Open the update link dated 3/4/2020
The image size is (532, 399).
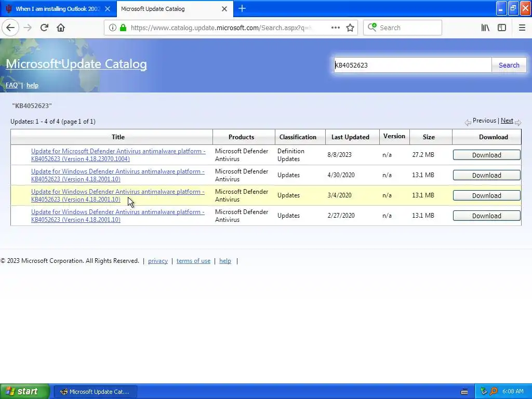[x=117, y=195]
